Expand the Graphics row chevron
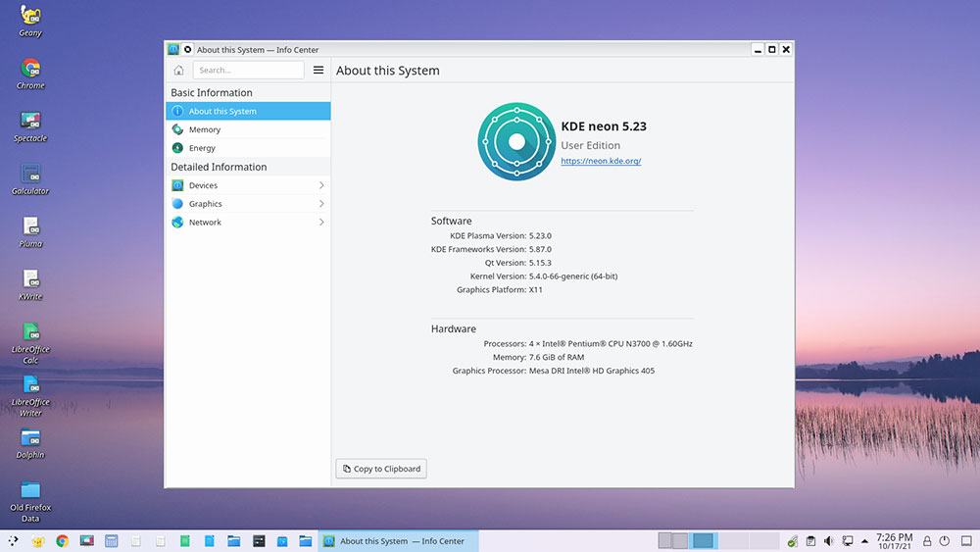Screen dimensions: 980x552 321,204
